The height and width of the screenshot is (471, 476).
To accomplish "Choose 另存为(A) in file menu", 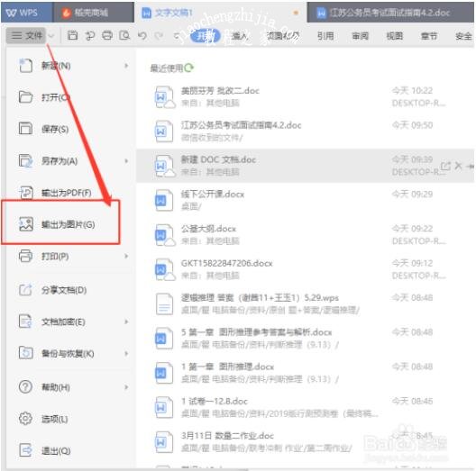I will coord(69,160).
